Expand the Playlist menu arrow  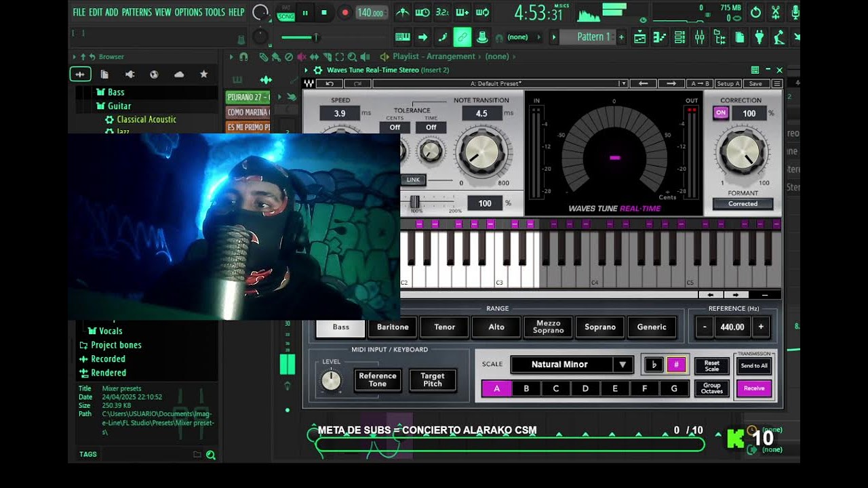(231, 57)
